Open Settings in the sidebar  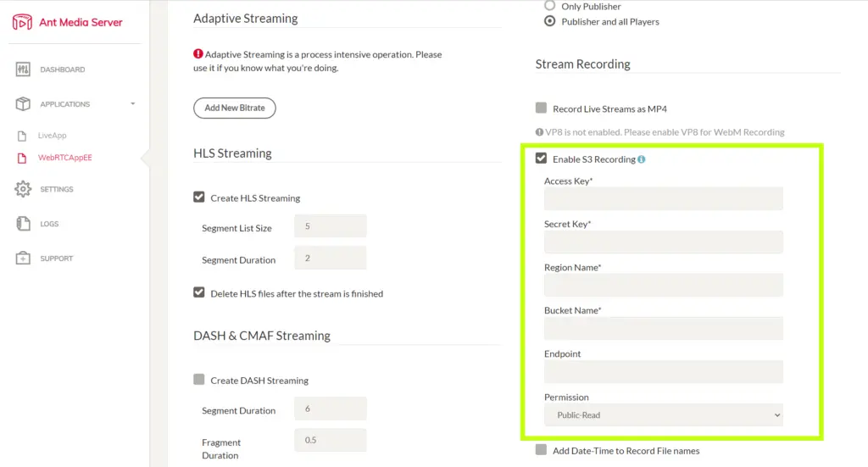57,189
